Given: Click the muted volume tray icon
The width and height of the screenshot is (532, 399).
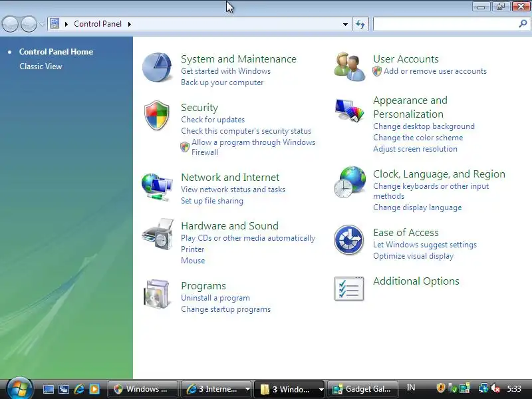Looking at the screenshot, I should point(496,388).
